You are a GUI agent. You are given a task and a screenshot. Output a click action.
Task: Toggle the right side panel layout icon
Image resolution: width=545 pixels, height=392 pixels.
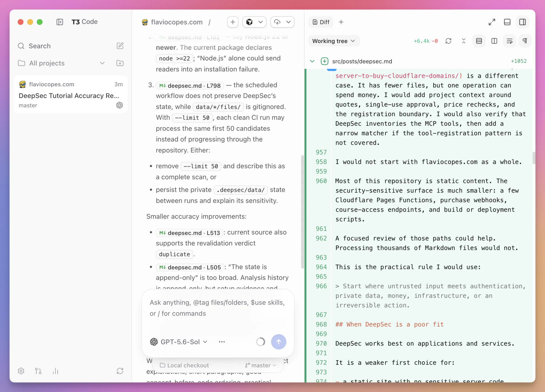pos(523,22)
